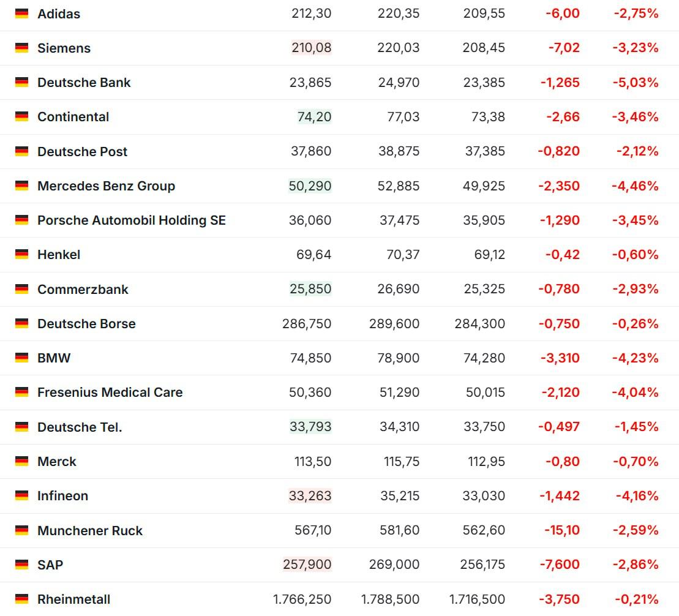The width and height of the screenshot is (679, 616).
Task: Click the German flag beside Deutsche Bank
Action: click(22, 82)
